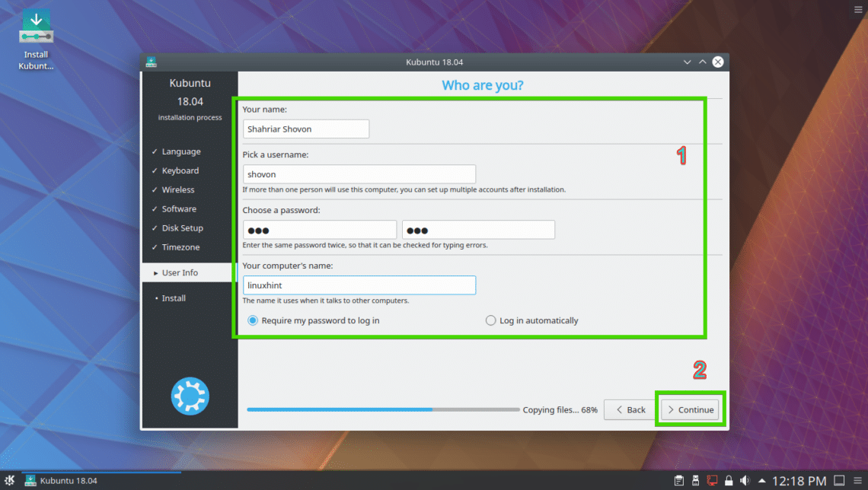Select Install step in the sidebar
868x490 pixels.
point(174,298)
